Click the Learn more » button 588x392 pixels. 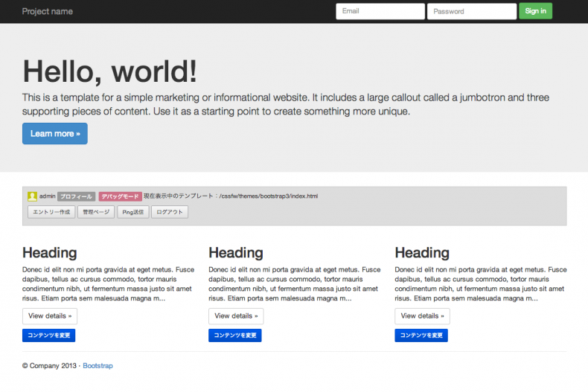pos(55,134)
